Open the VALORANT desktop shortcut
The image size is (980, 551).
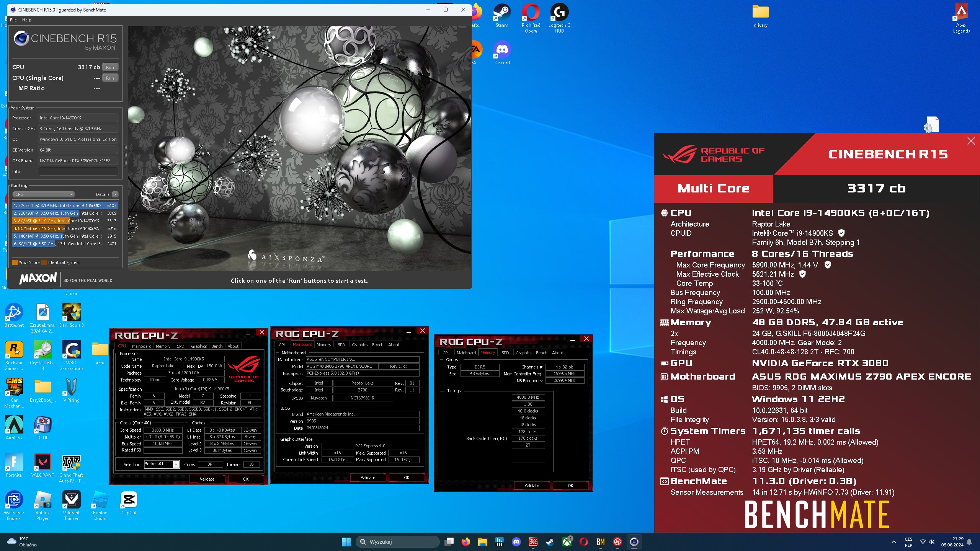[42, 465]
